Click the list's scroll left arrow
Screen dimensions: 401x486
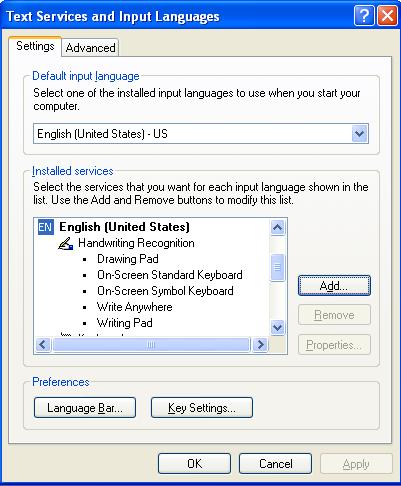pos(43,344)
